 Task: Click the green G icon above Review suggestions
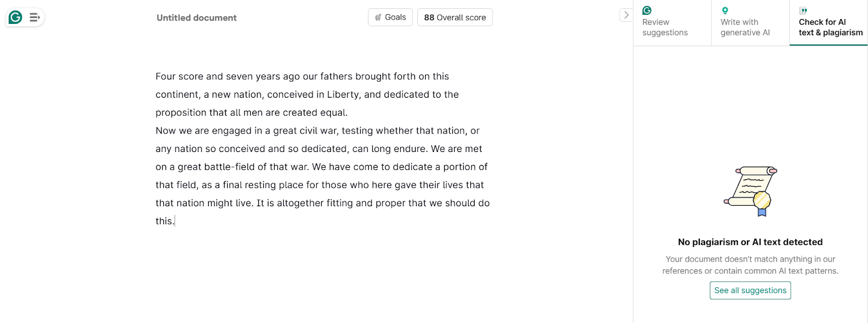(647, 10)
